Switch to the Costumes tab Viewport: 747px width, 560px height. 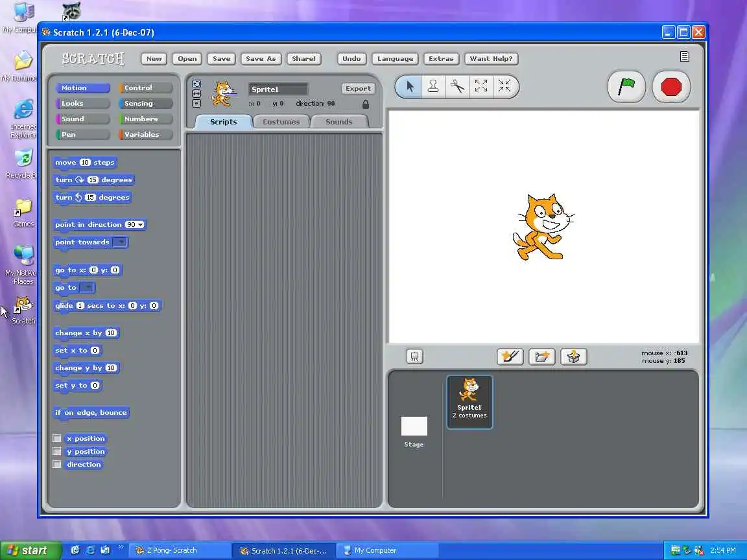pyautogui.click(x=281, y=122)
